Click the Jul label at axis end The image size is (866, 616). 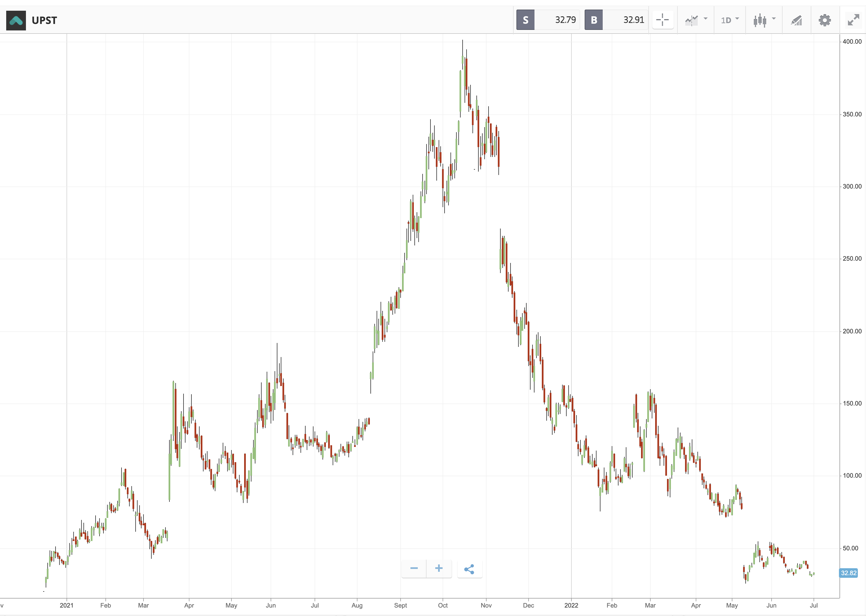click(x=814, y=605)
